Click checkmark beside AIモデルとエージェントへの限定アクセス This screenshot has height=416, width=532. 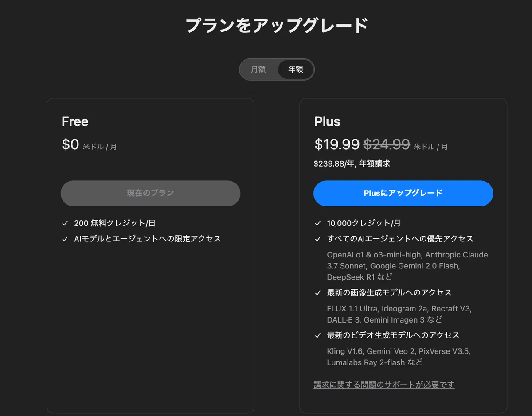(x=65, y=239)
